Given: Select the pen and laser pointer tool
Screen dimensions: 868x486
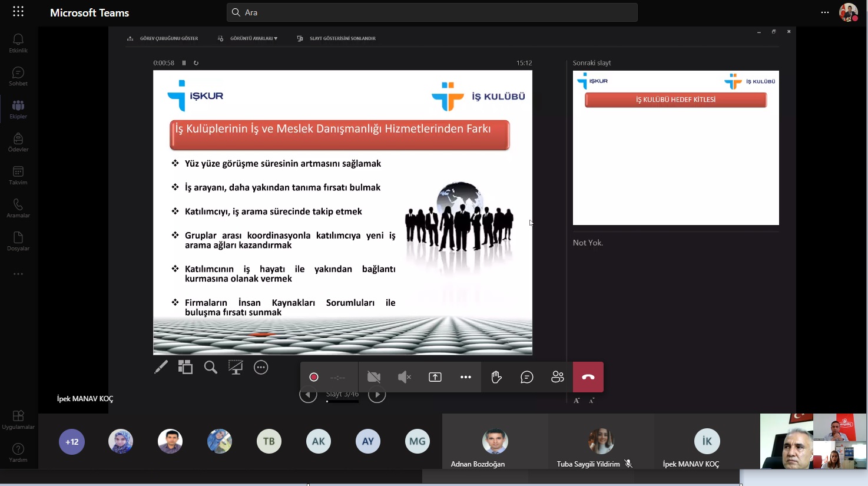Looking at the screenshot, I should (x=161, y=368).
